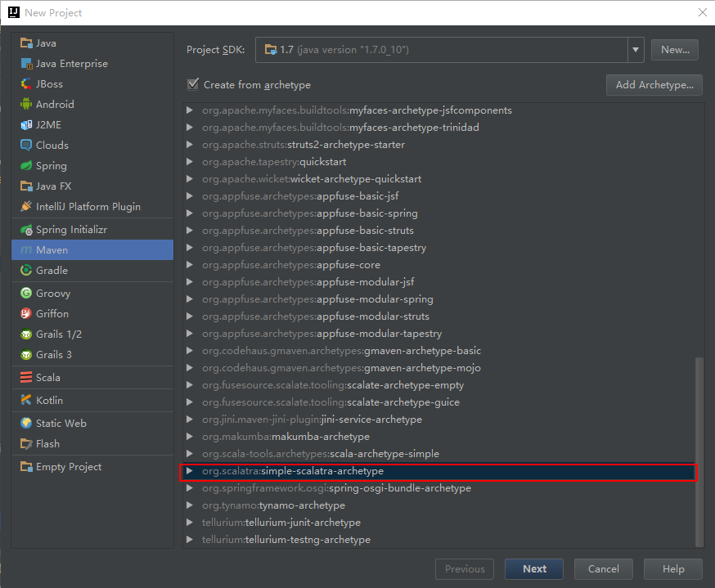Select appfuse-modular-spring archetype
The image size is (715, 588).
439,299
